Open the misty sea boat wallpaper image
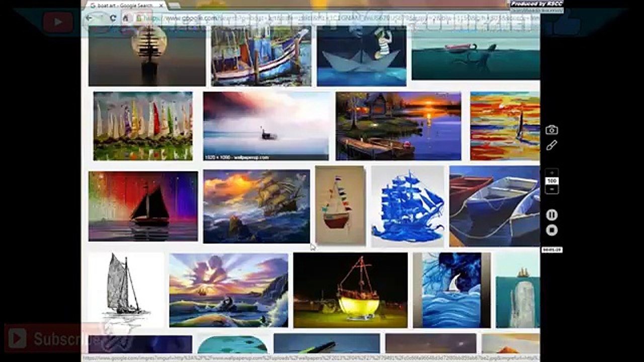The image size is (644, 362). pos(266,126)
